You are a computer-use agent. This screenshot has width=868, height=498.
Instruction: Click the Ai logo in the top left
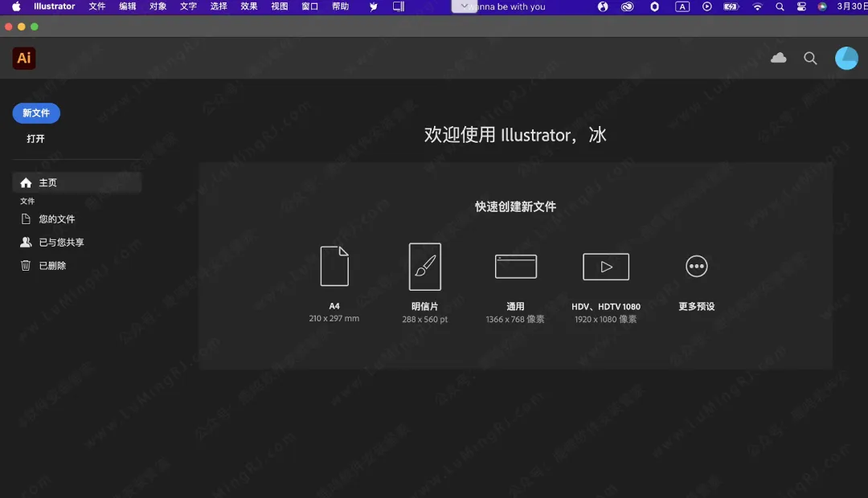(x=23, y=58)
